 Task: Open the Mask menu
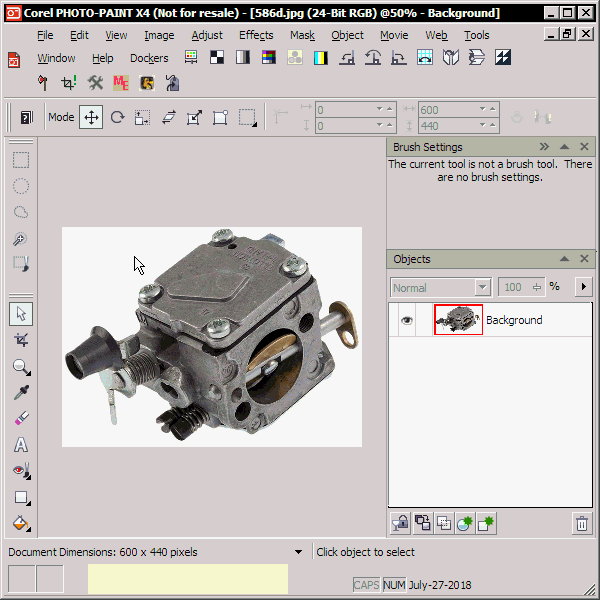302,35
